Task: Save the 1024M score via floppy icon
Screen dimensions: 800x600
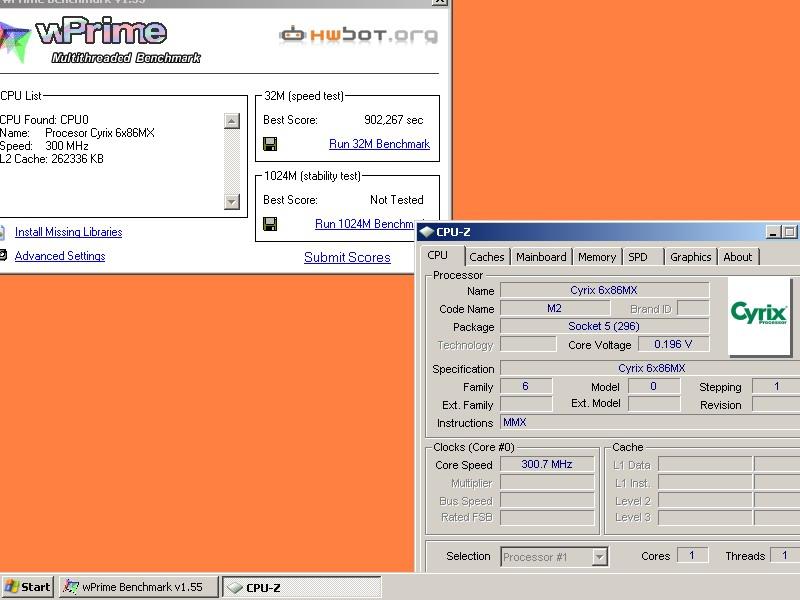Action: 270,223
